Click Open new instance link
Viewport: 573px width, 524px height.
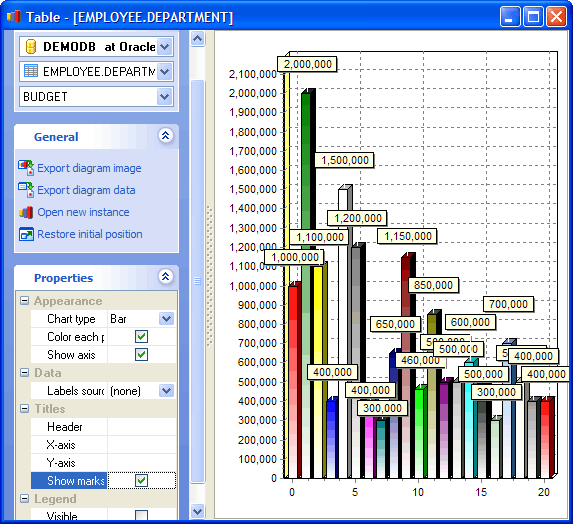83,212
